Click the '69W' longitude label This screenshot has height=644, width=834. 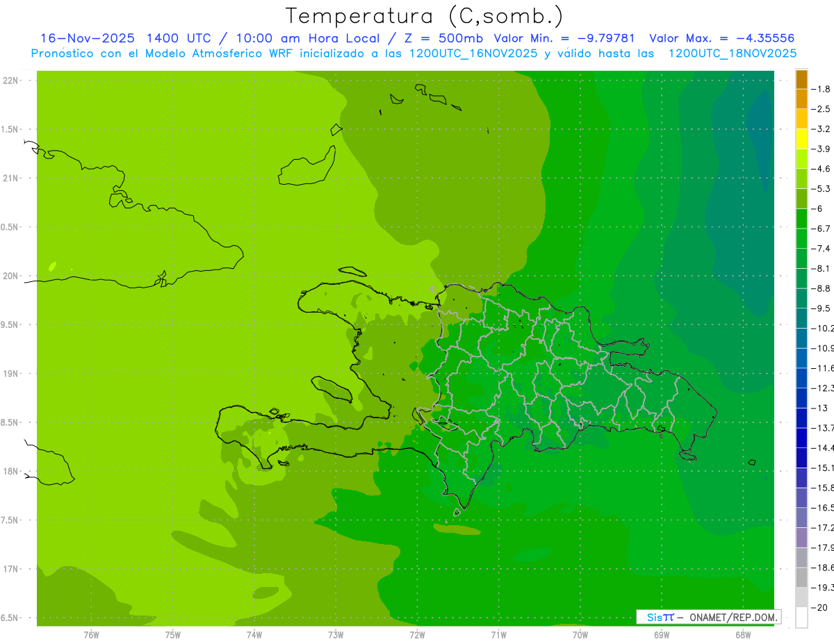[x=662, y=636]
